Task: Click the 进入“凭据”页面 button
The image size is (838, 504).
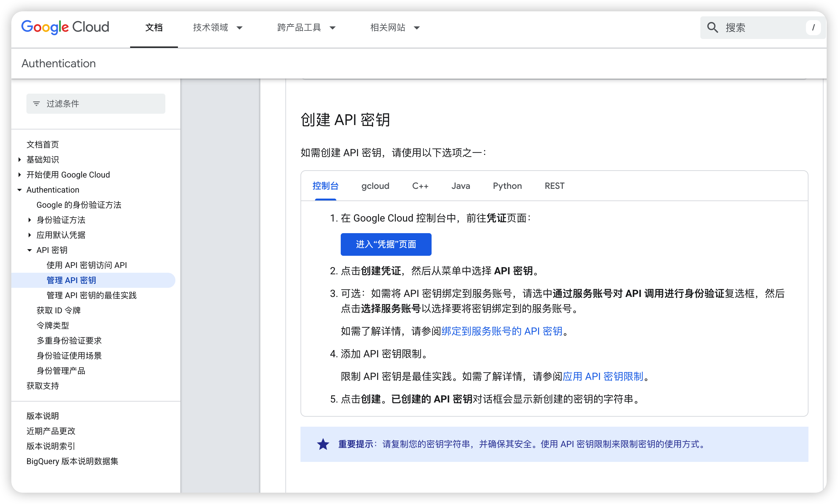Action: [x=386, y=244]
